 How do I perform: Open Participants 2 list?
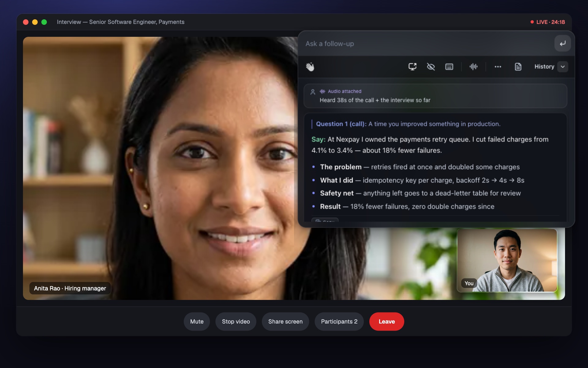click(x=339, y=321)
